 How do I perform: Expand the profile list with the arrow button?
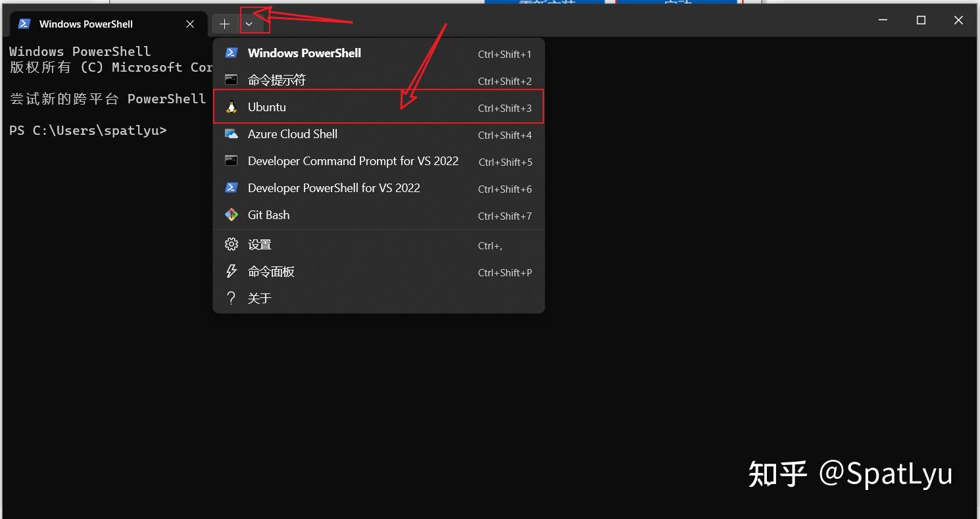point(249,23)
